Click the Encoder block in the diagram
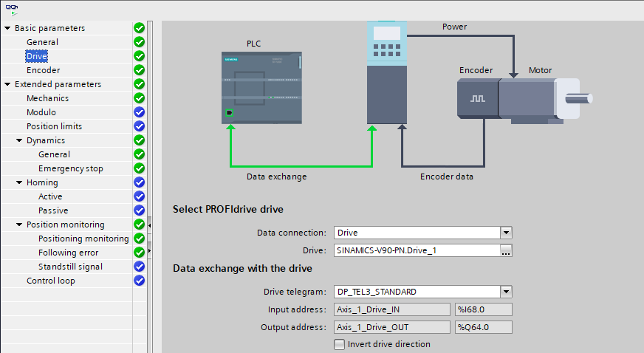The width and height of the screenshot is (644, 353). [x=478, y=99]
